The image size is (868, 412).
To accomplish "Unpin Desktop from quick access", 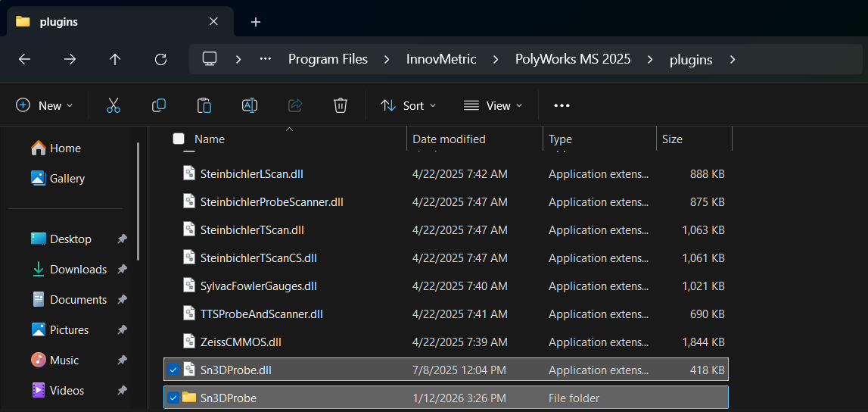I will tap(123, 239).
